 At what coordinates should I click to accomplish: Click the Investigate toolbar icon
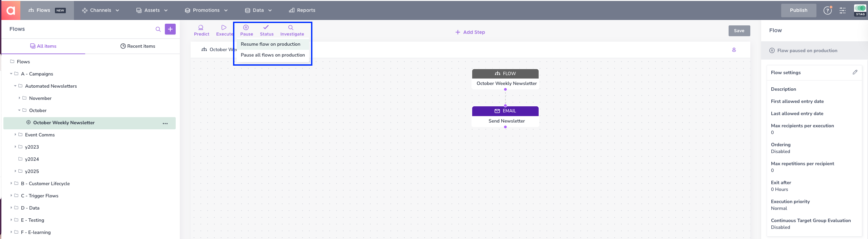click(292, 30)
